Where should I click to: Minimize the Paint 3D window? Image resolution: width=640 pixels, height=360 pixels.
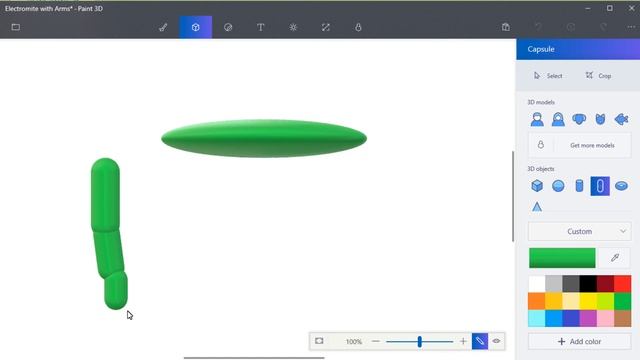pos(588,8)
